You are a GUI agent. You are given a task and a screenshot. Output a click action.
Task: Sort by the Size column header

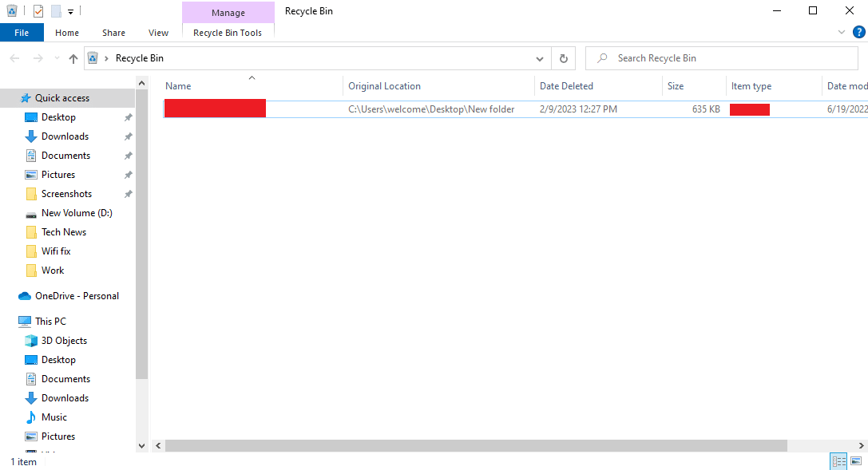click(x=694, y=85)
